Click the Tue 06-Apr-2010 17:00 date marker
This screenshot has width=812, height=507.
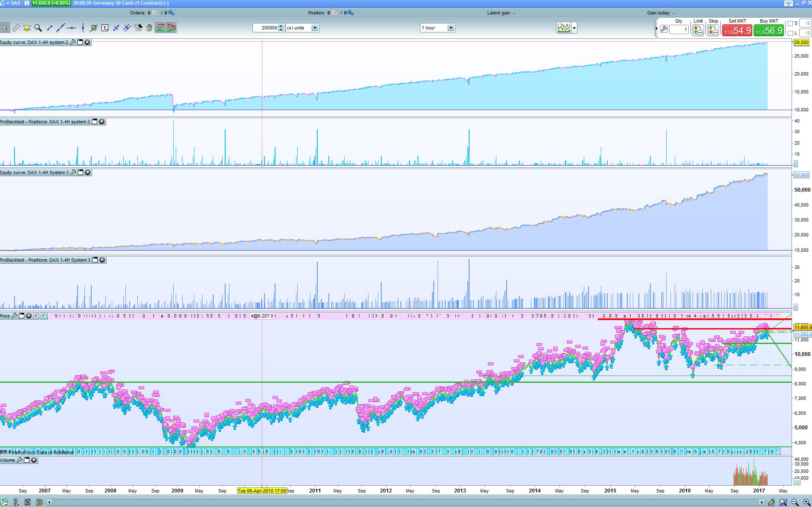[x=262, y=491]
